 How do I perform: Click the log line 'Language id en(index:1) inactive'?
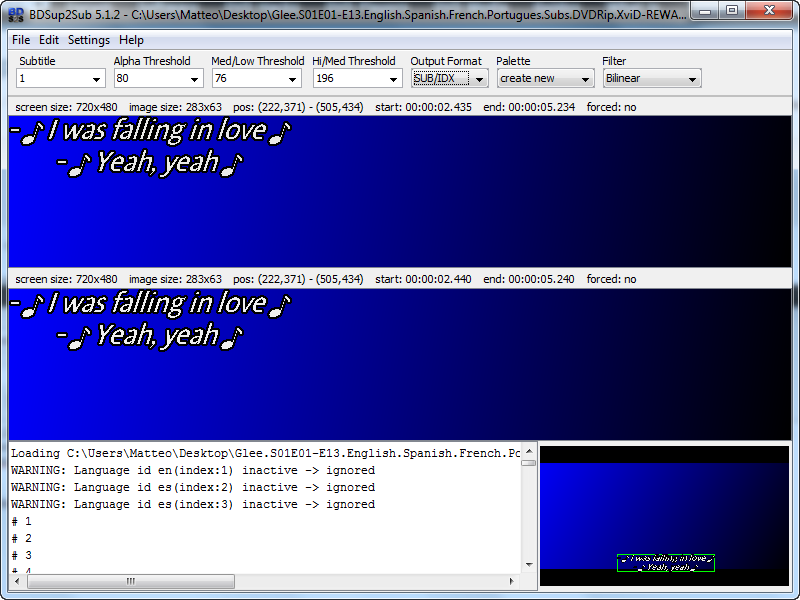pyautogui.click(x=193, y=470)
